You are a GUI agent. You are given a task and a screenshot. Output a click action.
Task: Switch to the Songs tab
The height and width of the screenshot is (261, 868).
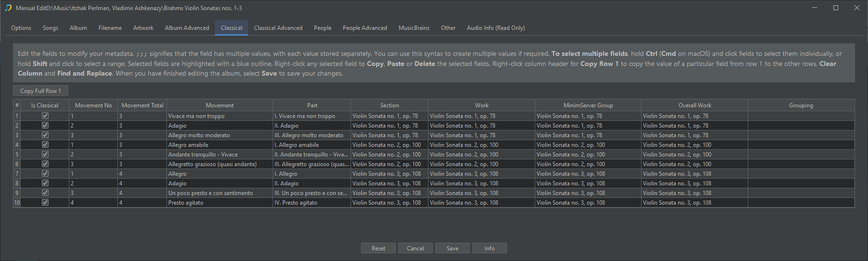50,28
